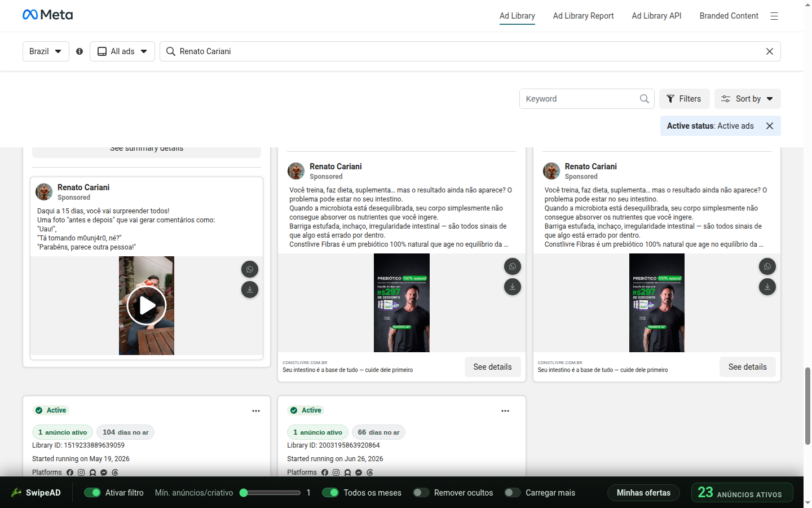
Task: Click the "104 dias no ar" badge
Action: click(x=126, y=432)
